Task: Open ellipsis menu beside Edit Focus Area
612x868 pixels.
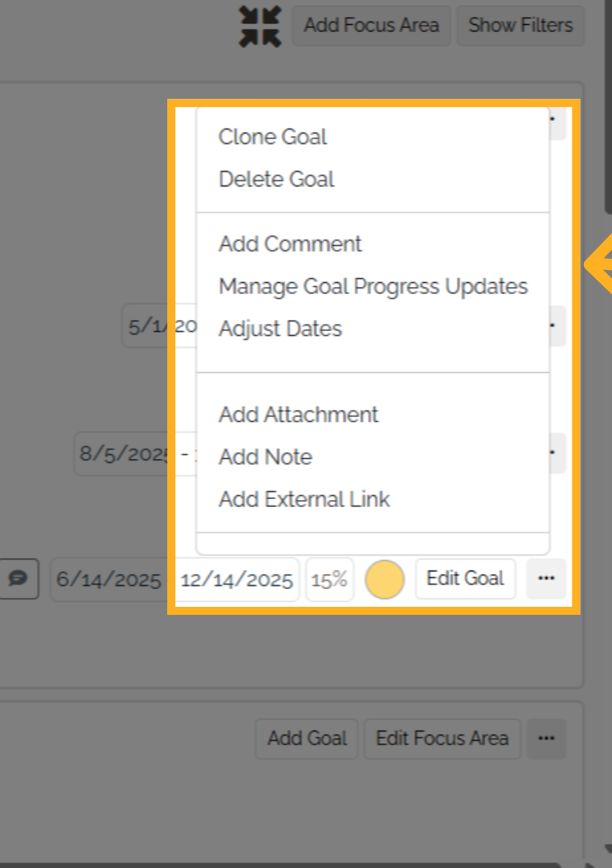Action: click(x=546, y=739)
